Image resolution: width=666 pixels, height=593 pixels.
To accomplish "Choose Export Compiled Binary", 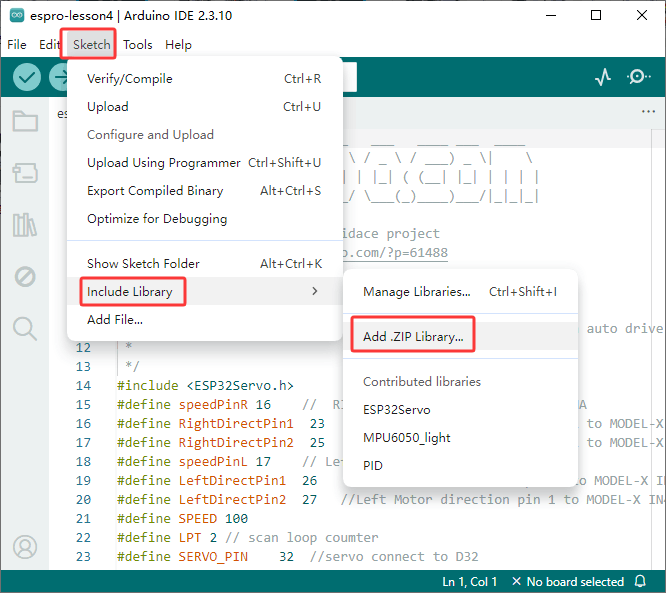I will (x=205, y=191).
